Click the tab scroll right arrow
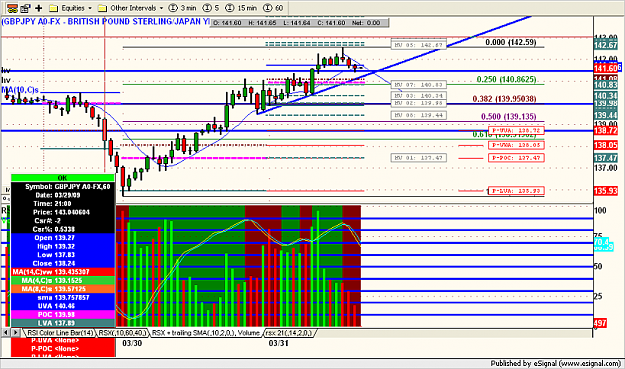This screenshot has height=369, width=625. (x=15, y=332)
